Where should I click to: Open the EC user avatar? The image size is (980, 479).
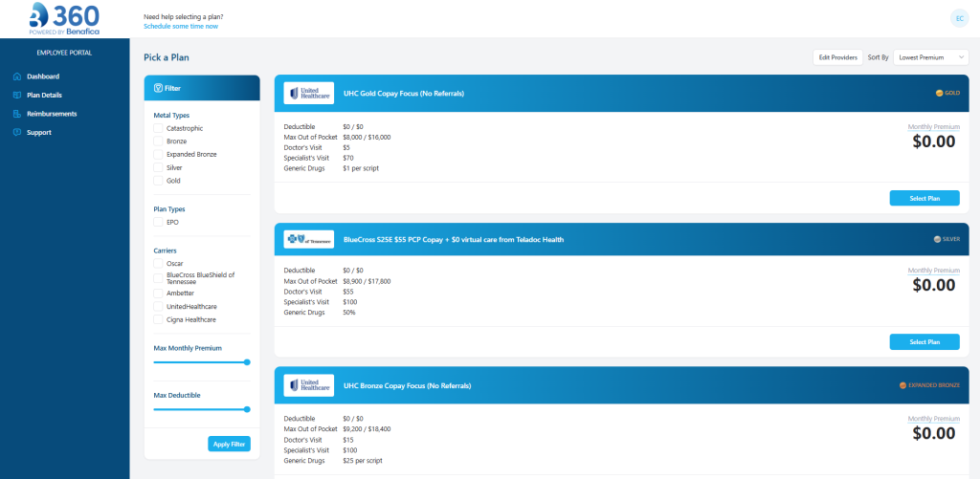pyautogui.click(x=959, y=19)
